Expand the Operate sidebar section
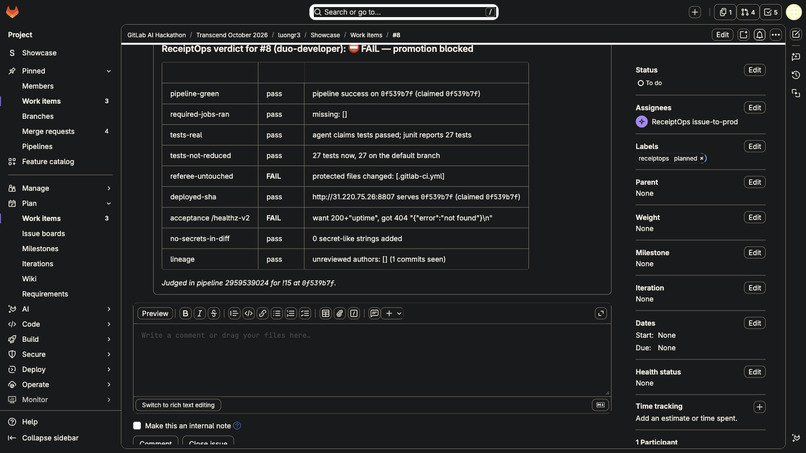Image resolution: width=806 pixels, height=453 pixels. point(108,384)
